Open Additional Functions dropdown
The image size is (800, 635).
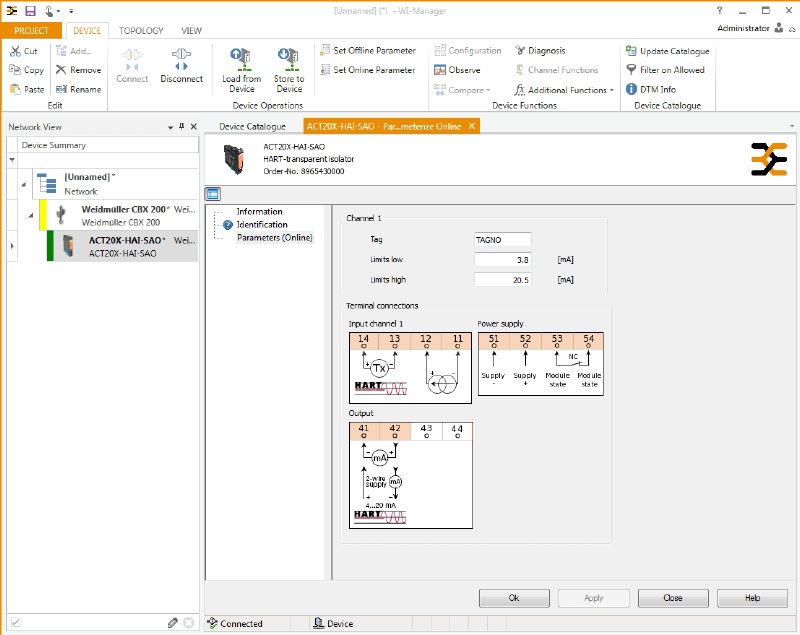tap(567, 90)
